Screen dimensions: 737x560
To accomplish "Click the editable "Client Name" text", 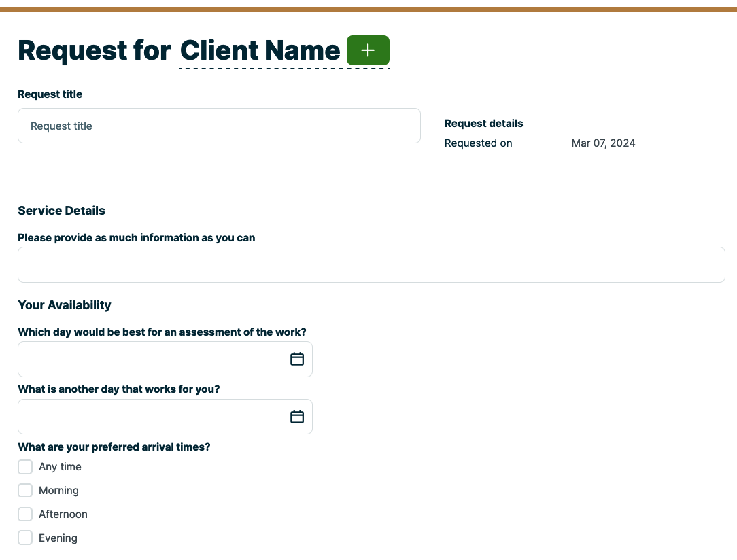I will 258,50.
